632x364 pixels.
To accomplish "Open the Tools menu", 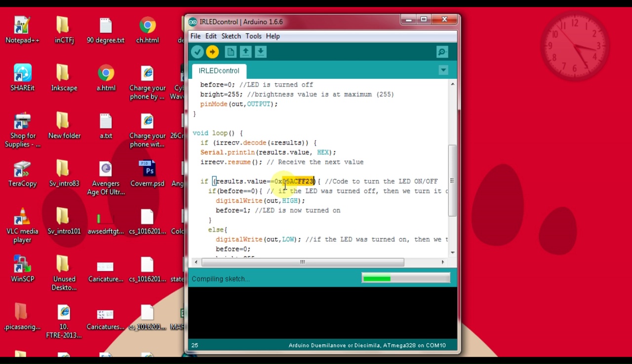I will click(253, 36).
